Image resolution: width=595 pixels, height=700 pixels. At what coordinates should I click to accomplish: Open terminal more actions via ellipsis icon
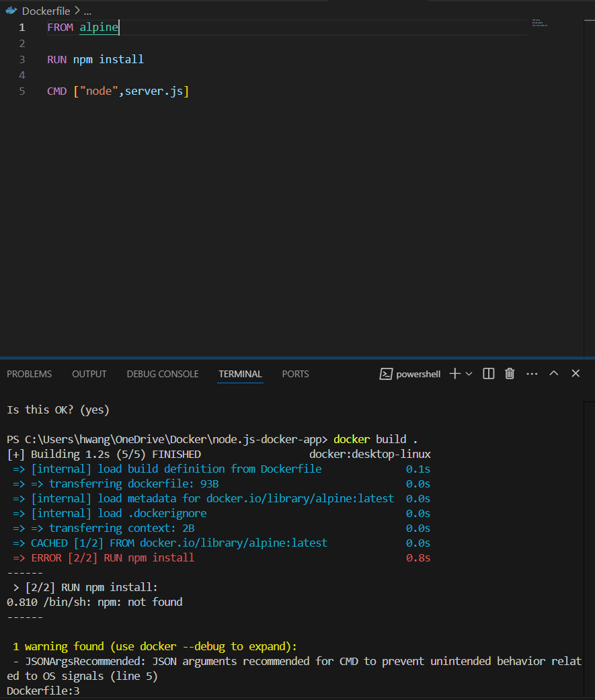tap(532, 374)
